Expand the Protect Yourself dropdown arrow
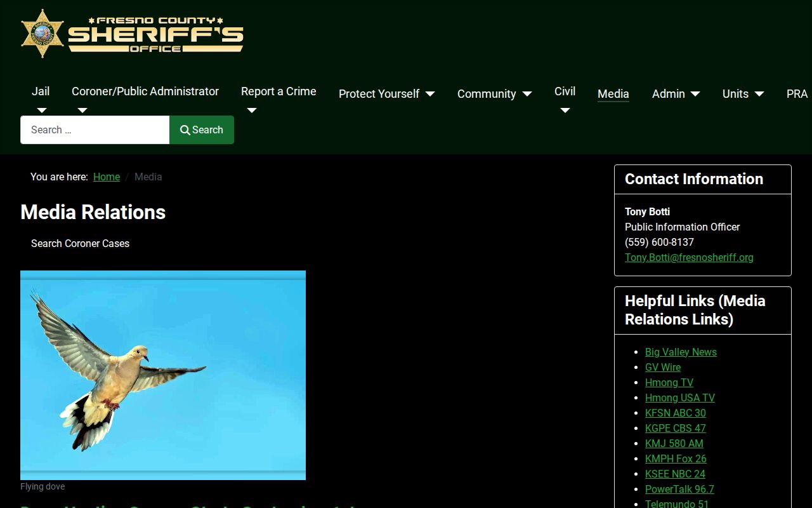Viewport: 812px width, 508px height. click(430, 94)
